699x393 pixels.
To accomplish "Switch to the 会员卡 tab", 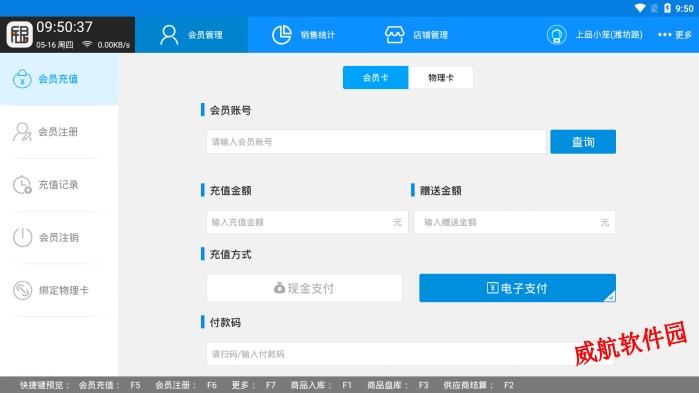I will [x=375, y=78].
